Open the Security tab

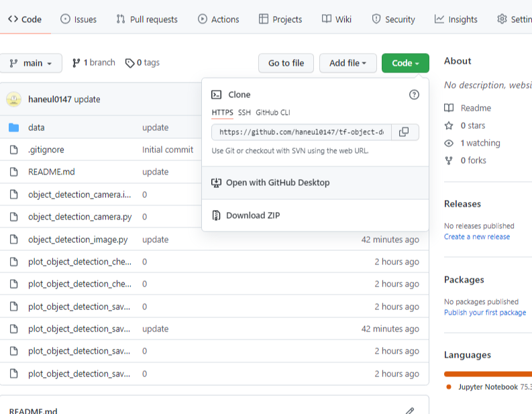coord(393,19)
